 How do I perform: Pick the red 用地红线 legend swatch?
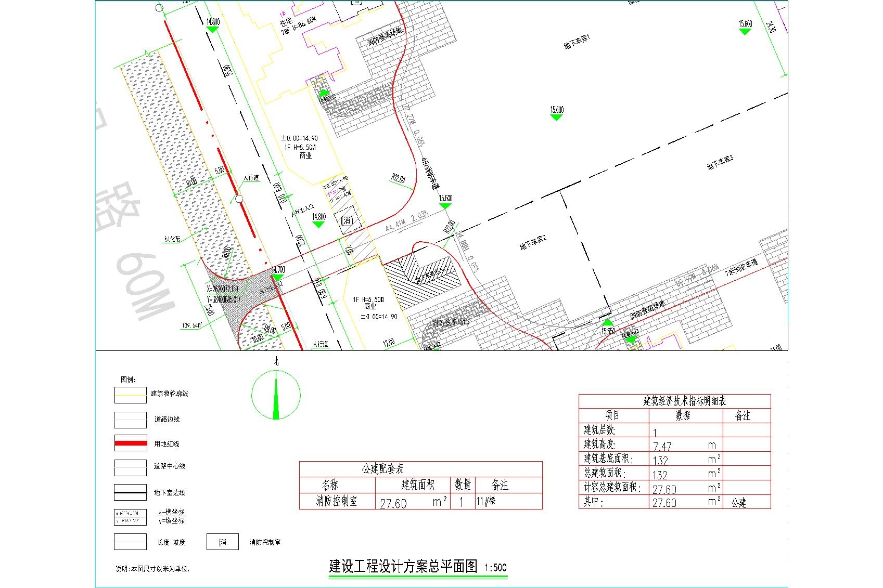click(x=130, y=443)
